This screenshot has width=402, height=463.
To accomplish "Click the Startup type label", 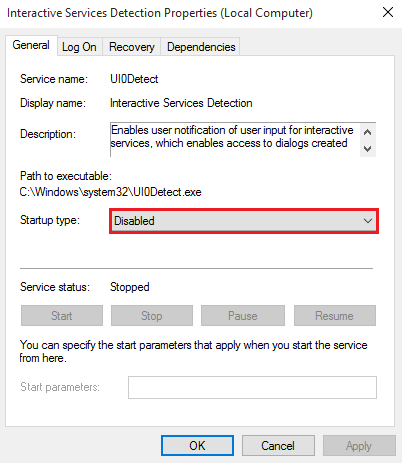I will (x=50, y=220).
